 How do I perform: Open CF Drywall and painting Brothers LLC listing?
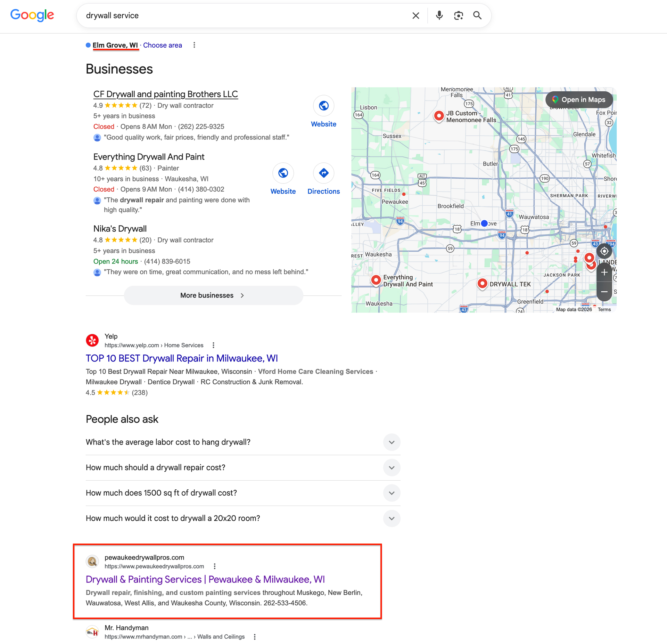coord(165,94)
